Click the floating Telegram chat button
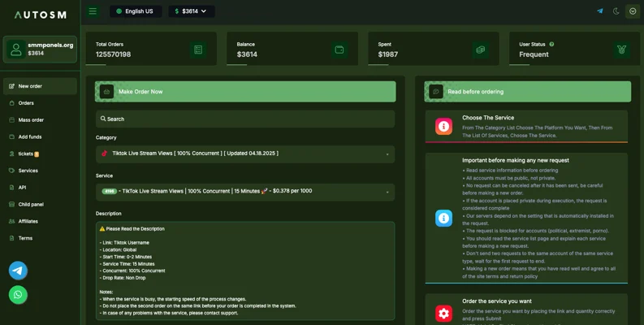The height and width of the screenshot is (325, 644). point(18,271)
